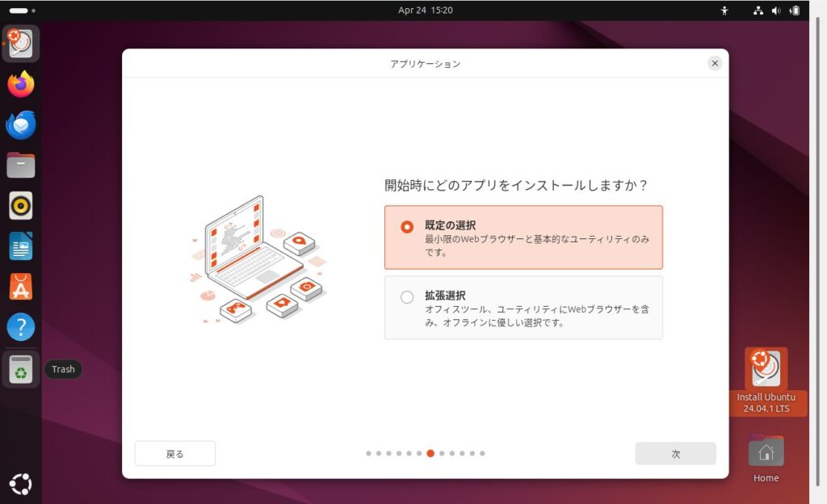The height and width of the screenshot is (504, 827).
Task: Close the installer dialog window
Action: 715,63
